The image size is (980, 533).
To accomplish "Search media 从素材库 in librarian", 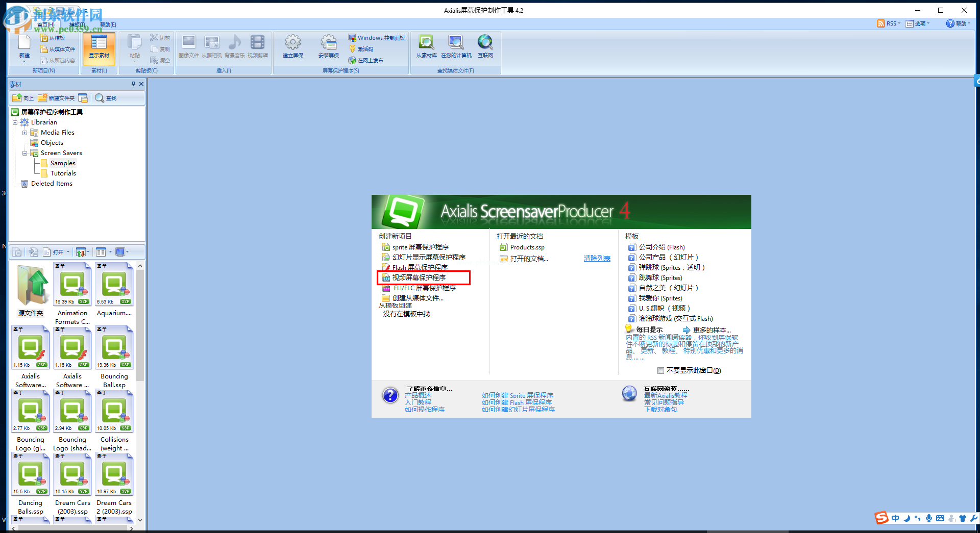I will 426,47.
